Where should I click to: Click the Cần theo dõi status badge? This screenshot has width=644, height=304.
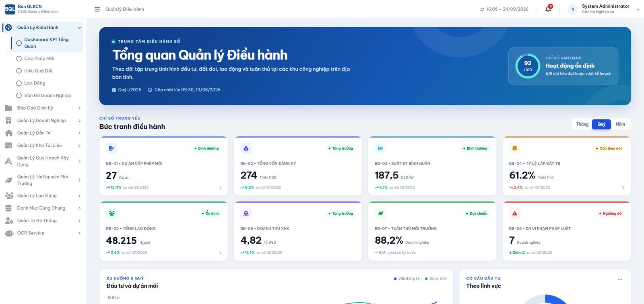pyautogui.click(x=609, y=148)
